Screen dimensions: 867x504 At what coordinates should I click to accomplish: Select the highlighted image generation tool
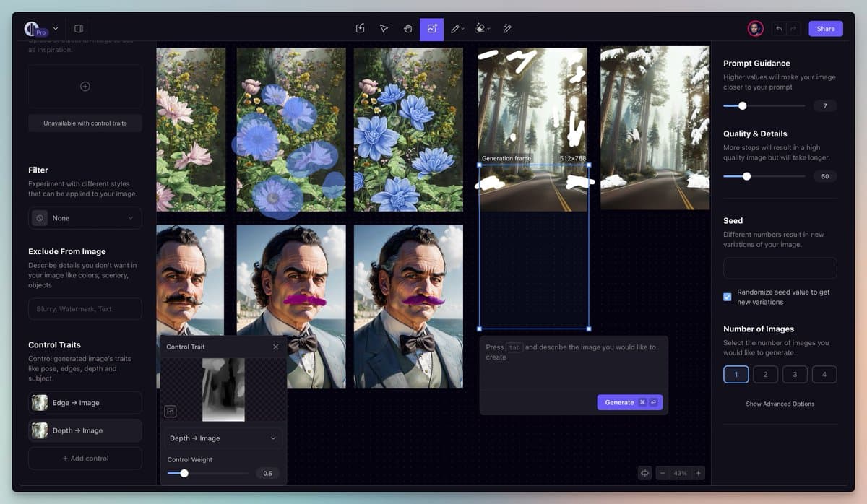tap(431, 29)
